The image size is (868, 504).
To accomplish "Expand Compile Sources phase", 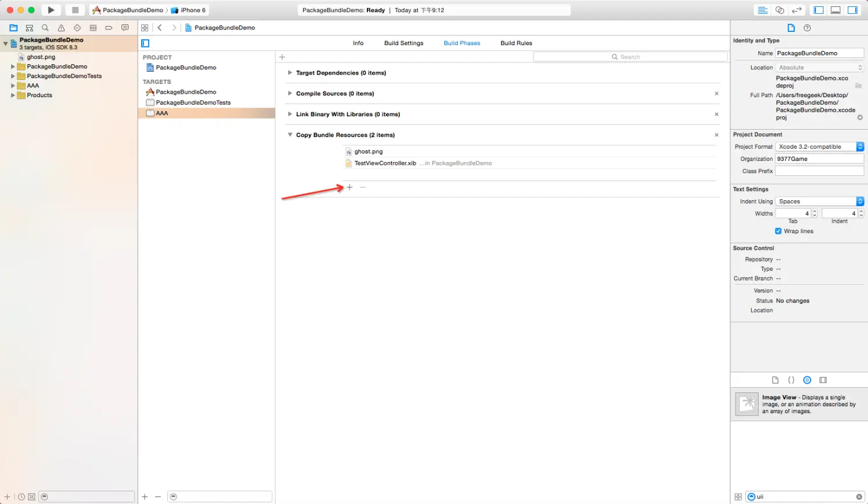I will [290, 94].
